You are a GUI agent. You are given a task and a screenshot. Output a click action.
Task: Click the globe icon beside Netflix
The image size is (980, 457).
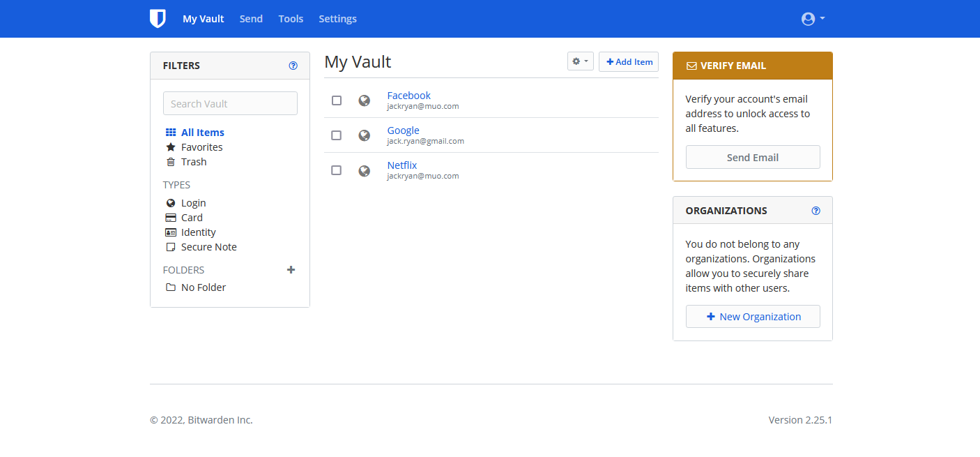[x=364, y=170]
